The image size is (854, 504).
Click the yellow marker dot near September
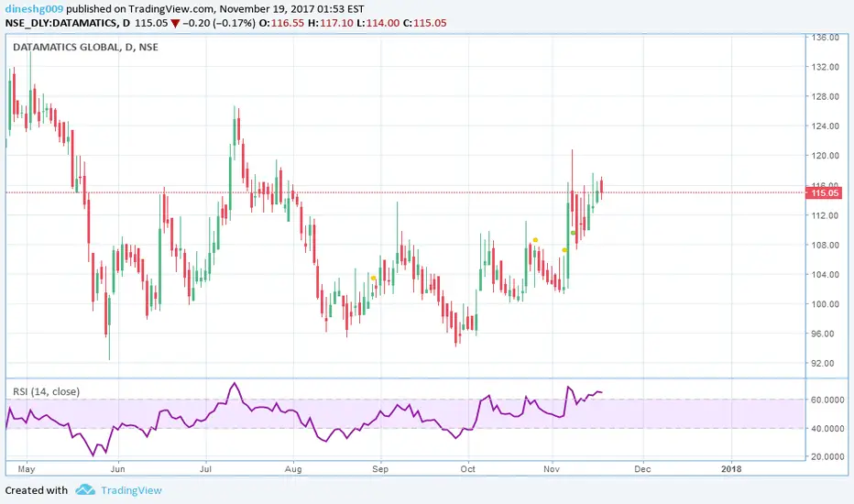point(373,279)
